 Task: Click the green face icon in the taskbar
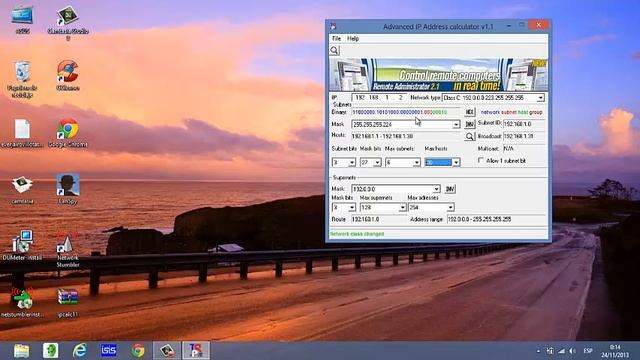(x=51, y=351)
